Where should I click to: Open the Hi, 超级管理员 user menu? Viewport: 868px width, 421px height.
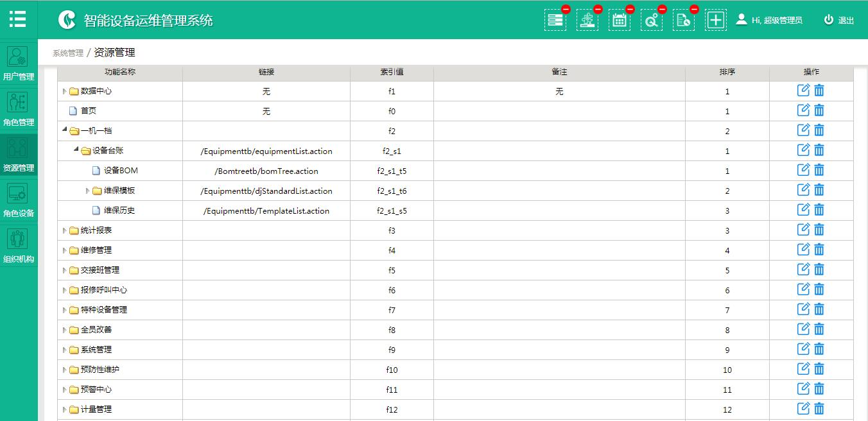point(769,20)
